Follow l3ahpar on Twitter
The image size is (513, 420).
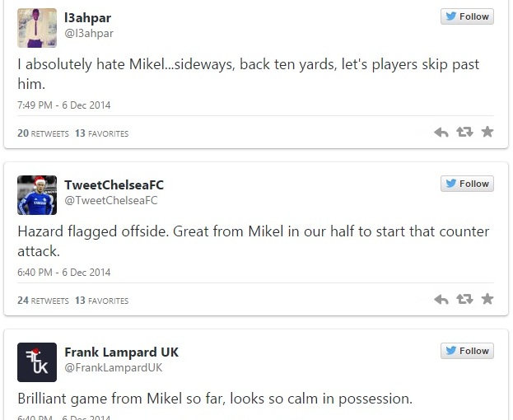[x=467, y=16]
